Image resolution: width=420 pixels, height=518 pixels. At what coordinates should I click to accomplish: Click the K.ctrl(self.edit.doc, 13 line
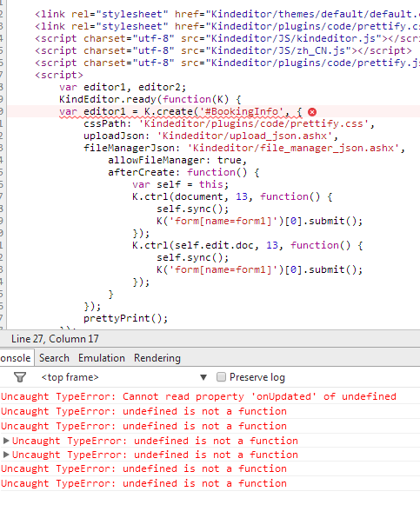(x=247, y=245)
